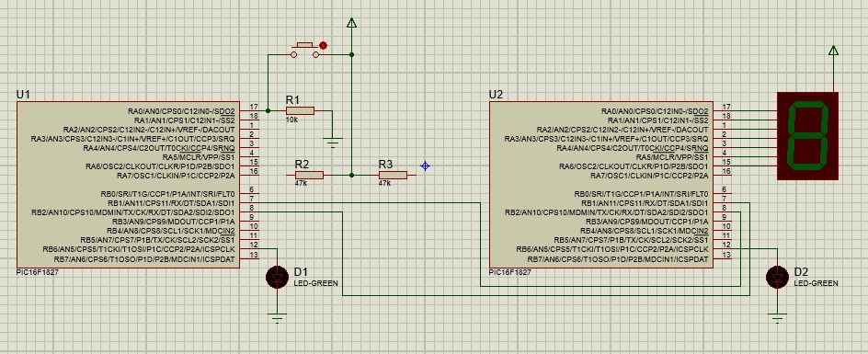Click the wire junction dot at U1 pin 17
Image resolution: width=868 pixels, height=354 pixels.
(268, 111)
